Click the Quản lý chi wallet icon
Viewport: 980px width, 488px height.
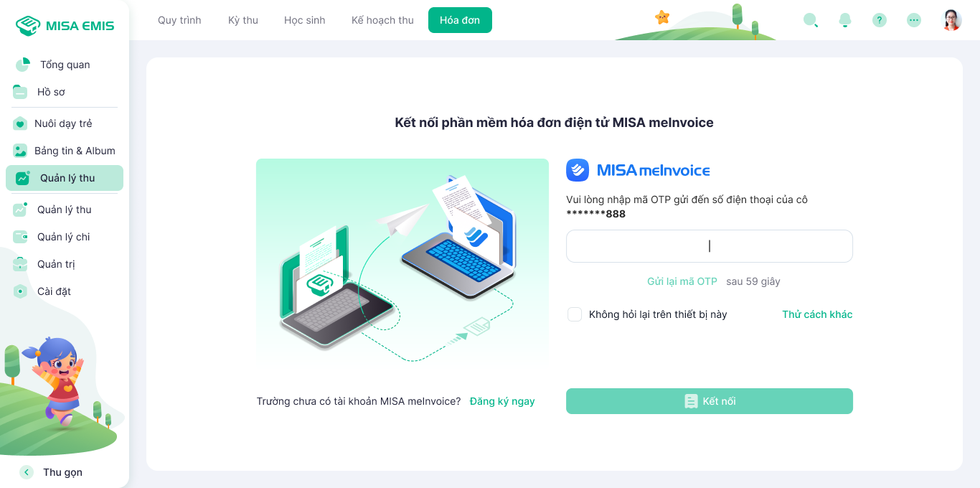coord(20,237)
